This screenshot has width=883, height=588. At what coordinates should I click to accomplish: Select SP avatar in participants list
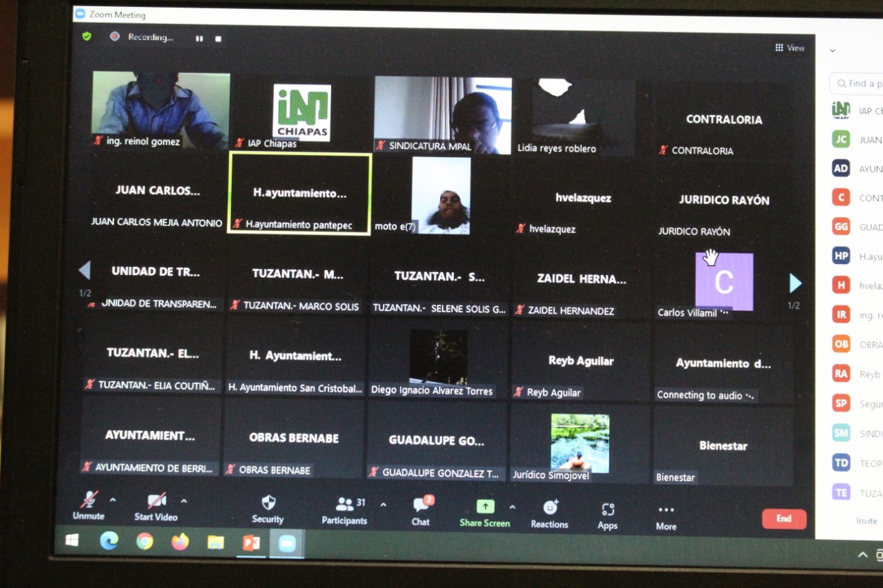(840, 403)
